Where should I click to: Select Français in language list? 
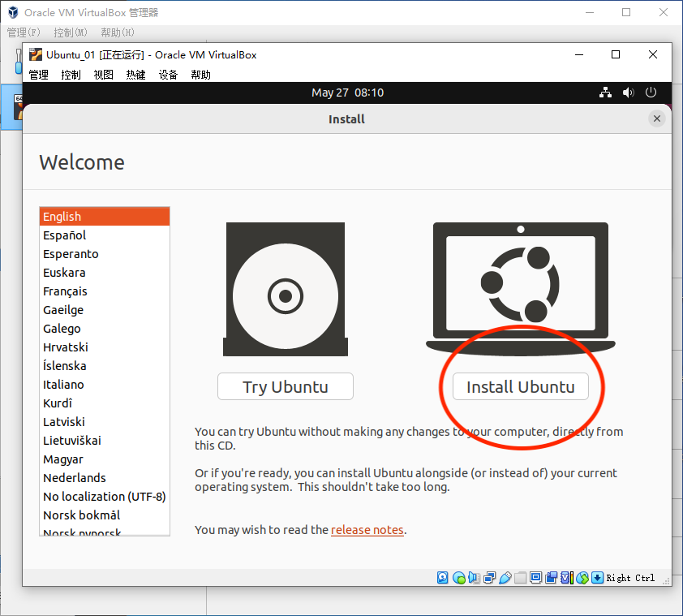coord(105,291)
